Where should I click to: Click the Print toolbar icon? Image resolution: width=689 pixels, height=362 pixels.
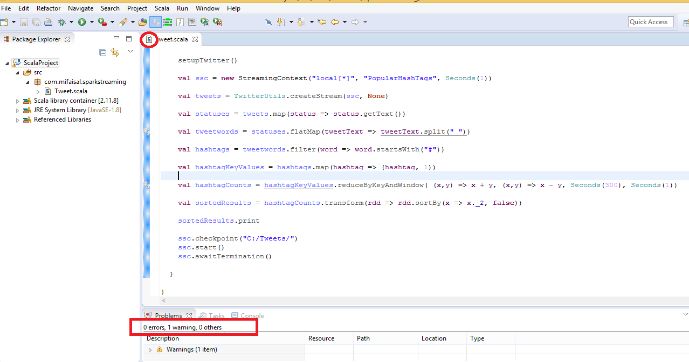[48, 22]
